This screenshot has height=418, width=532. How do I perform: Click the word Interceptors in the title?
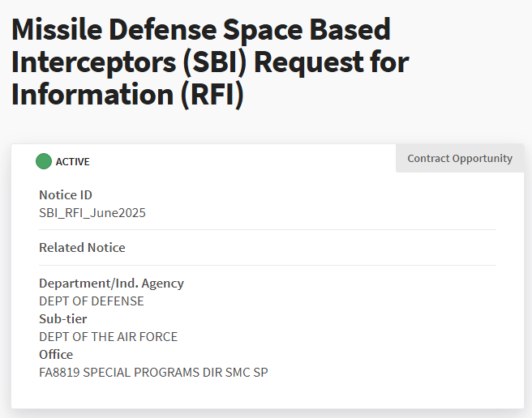pos(93,62)
